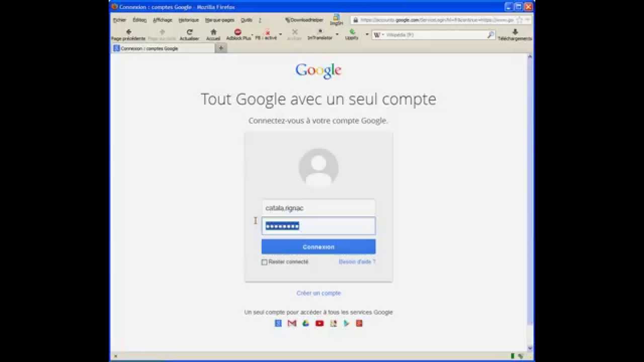
Task: Open the ImgSH toolbar icon
Action: [x=335, y=18]
